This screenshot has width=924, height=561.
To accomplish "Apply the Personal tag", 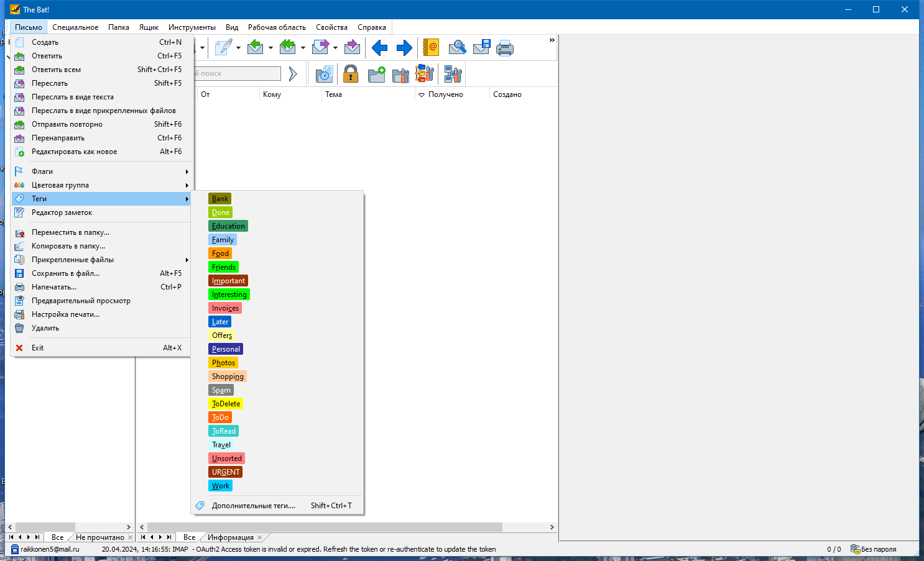I will 226,349.
